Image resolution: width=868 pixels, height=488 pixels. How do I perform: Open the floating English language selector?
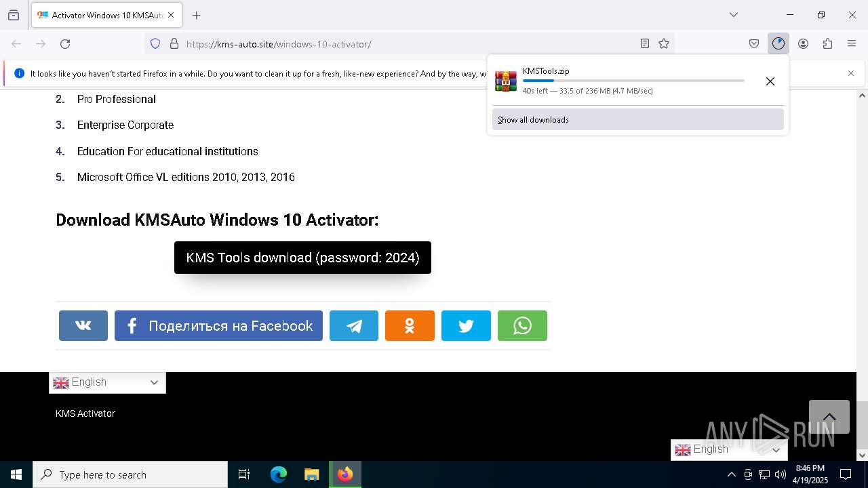click(729, 449)
